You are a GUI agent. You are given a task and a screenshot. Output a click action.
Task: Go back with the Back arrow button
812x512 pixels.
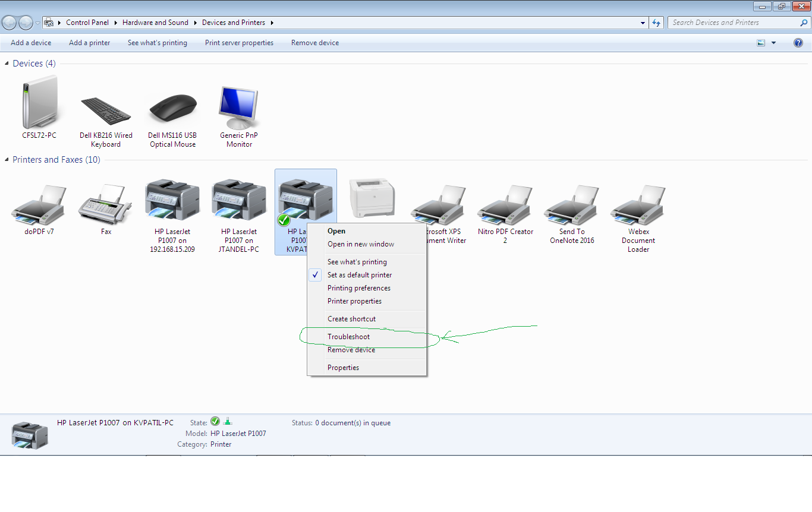point(10,23)
